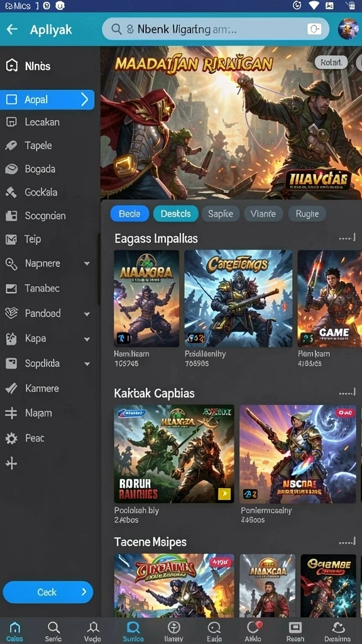Open the Resan icon in bottom bar
This screenshot has width=362, height=644.
(295, 627)
